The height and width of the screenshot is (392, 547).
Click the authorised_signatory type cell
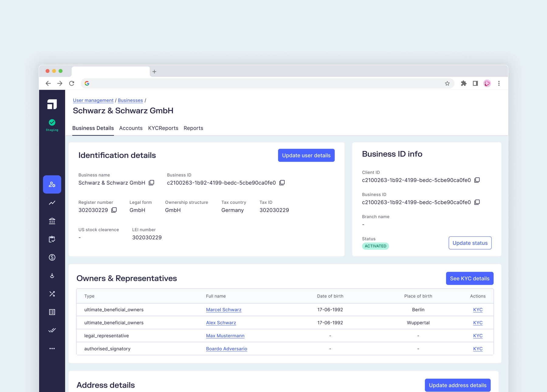[107, 349]
